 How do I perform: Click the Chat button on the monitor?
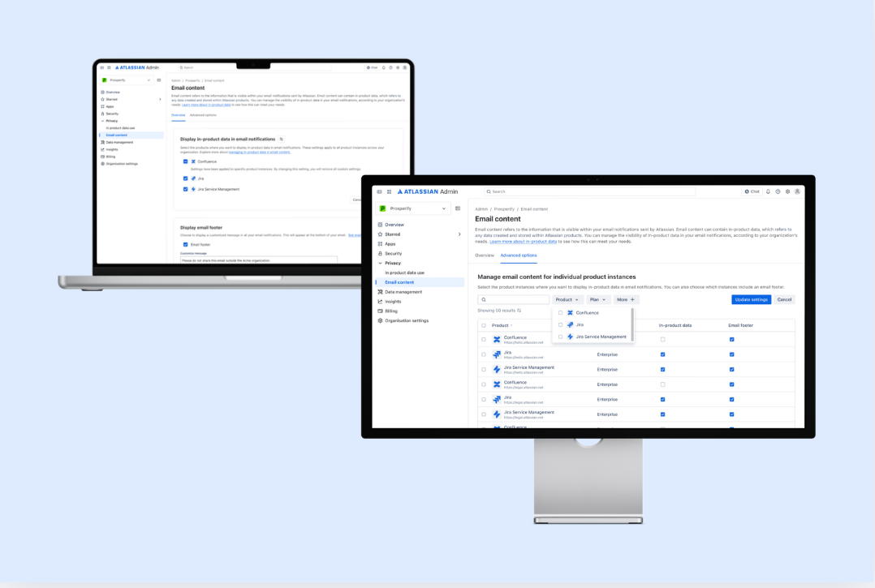point(752,191)
